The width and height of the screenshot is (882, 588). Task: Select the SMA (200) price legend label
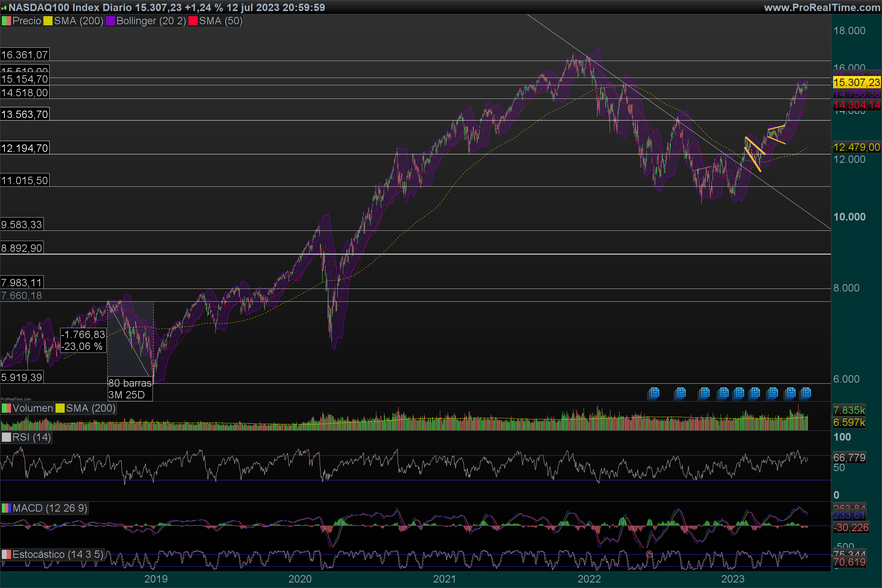(78, 21)
